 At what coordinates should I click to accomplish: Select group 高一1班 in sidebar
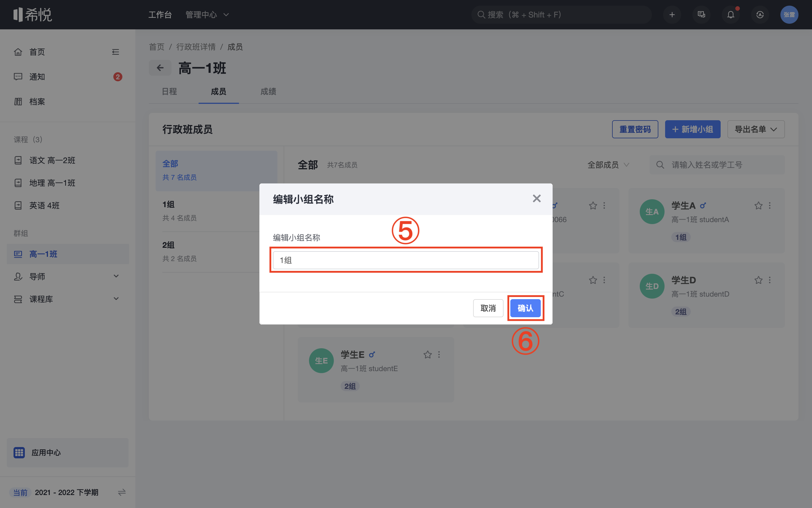pos(67,254)
